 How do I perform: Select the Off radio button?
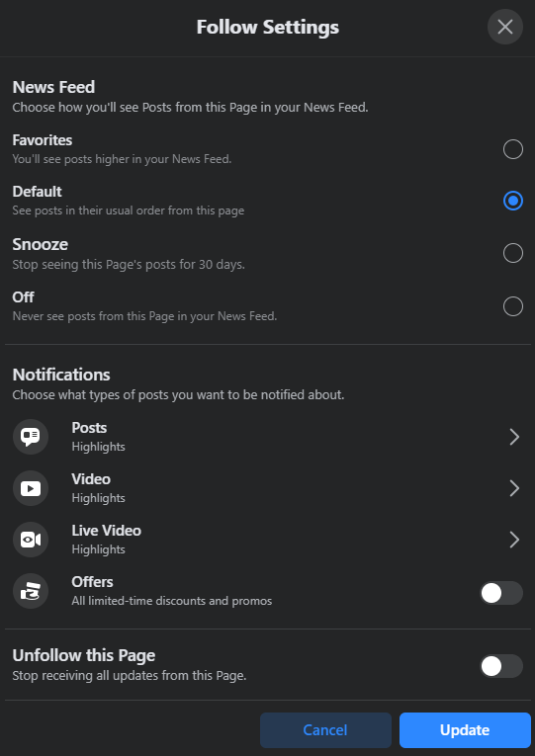tap(513, 306)
